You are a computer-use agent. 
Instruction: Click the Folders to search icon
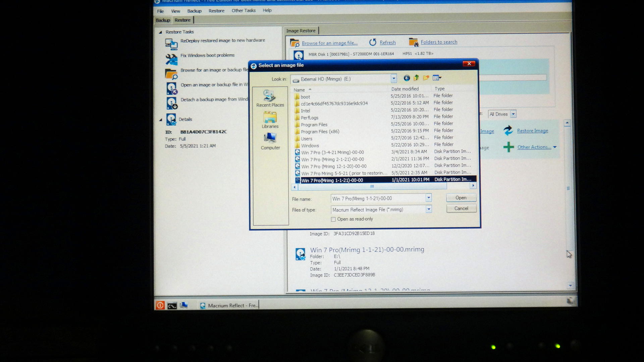pos(414,42)
